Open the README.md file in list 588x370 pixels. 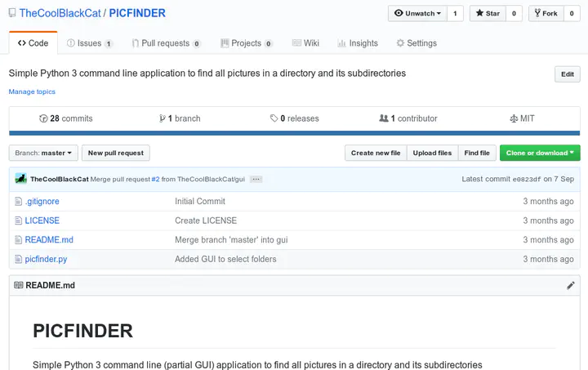click(49, 239)
